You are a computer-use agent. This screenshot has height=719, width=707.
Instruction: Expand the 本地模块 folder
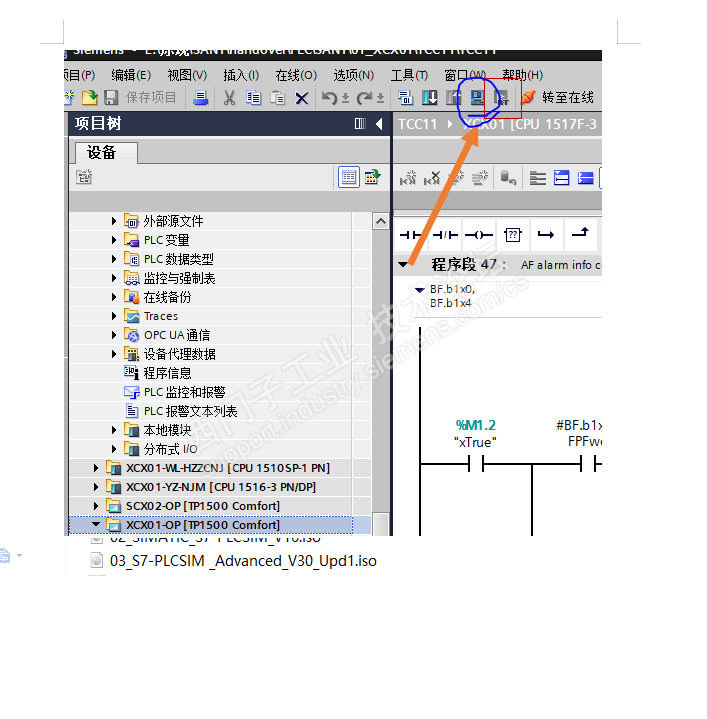coord(114,430)
